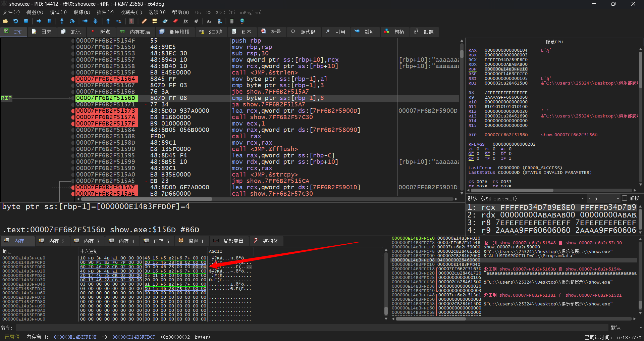Stop debugging with the square stop icon
The height and width of the screenshot is (341, 644).
(x=26, y=21)
